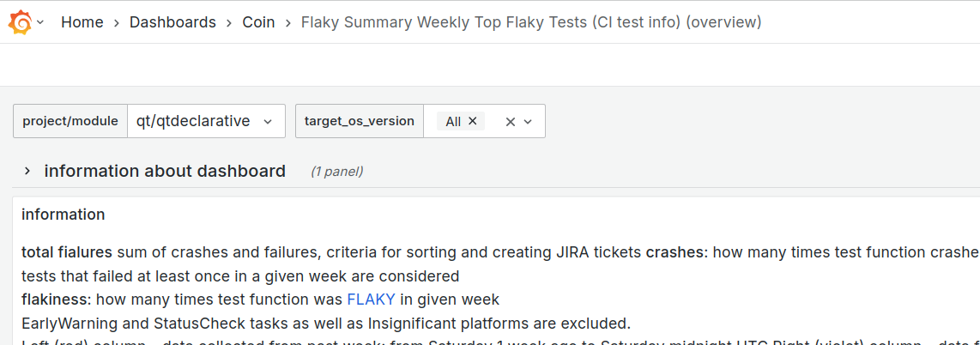Click inside the target_os_version input field

[493, 121]
